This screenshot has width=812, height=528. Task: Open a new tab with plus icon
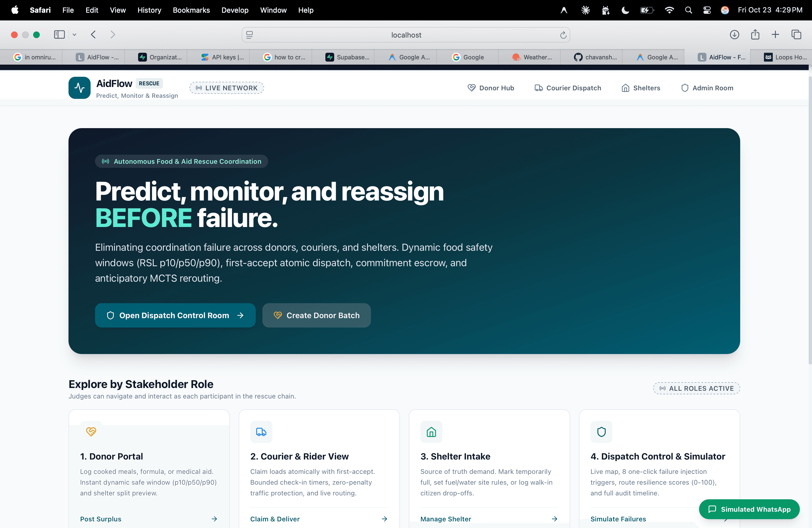pyautogui.click(x=775, y=35)
